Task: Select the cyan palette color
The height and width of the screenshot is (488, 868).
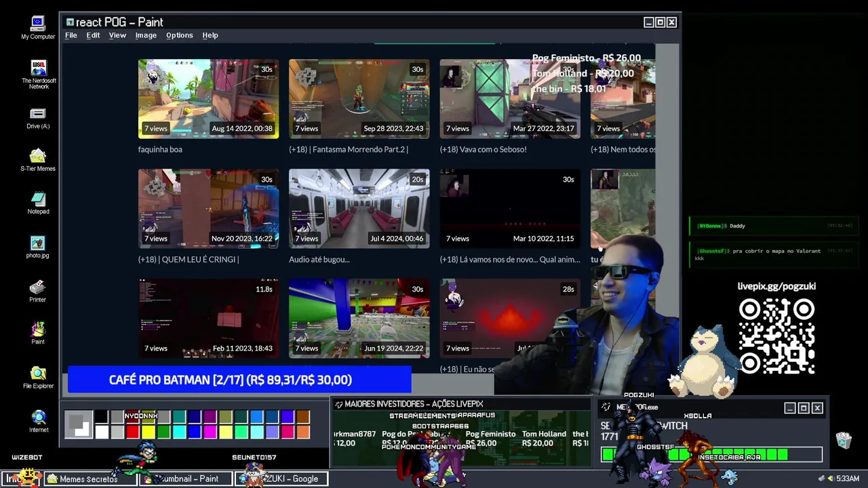Action: click(x=180, y=432)
